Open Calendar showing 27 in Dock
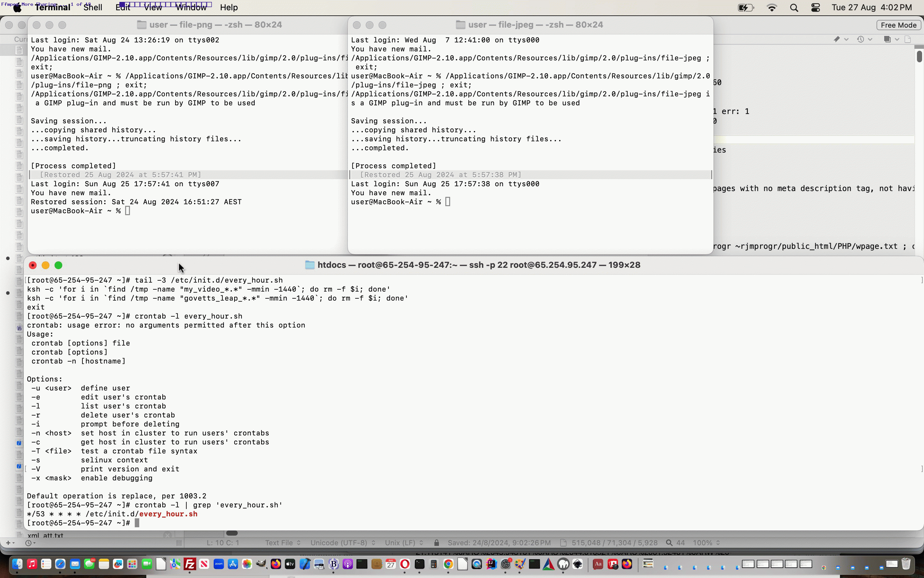The height and width of the screenshot is (578, 924). 390,564
